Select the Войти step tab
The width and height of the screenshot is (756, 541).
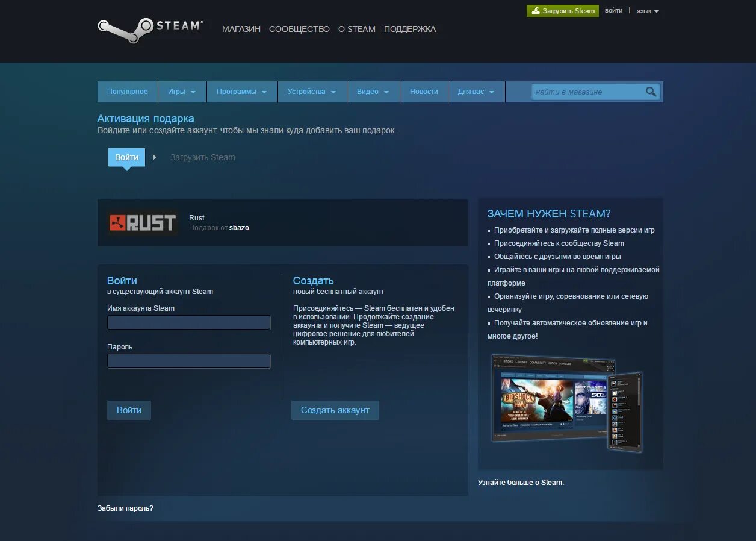[126, 157]
